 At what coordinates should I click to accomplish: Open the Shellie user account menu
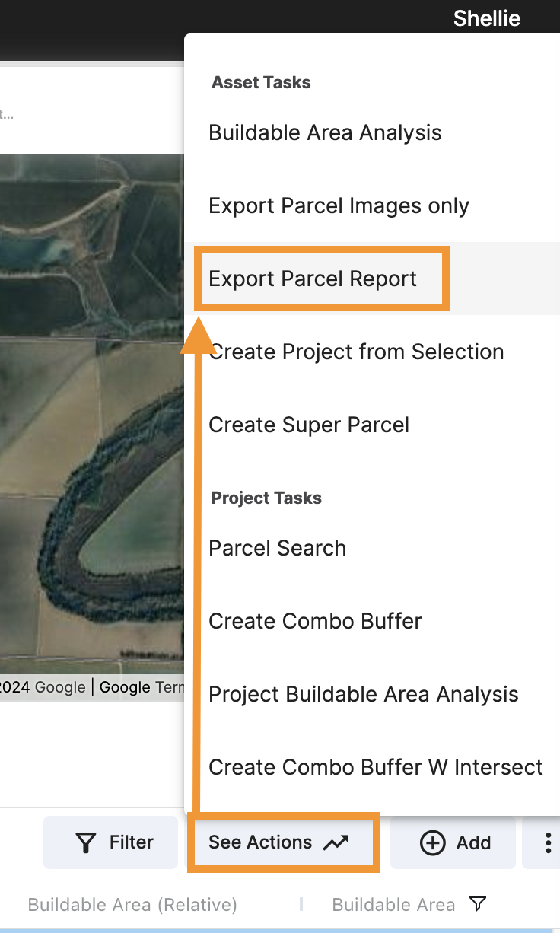pos(486,18)
